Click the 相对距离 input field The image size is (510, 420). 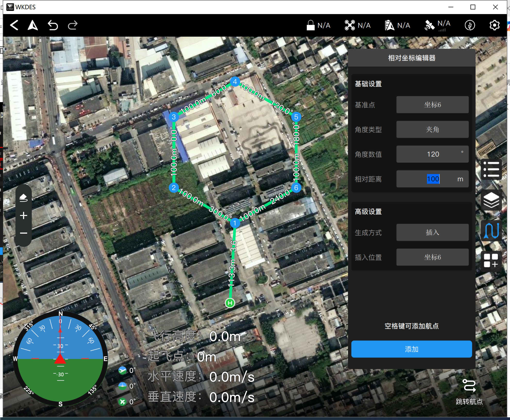tap(432, 179)
